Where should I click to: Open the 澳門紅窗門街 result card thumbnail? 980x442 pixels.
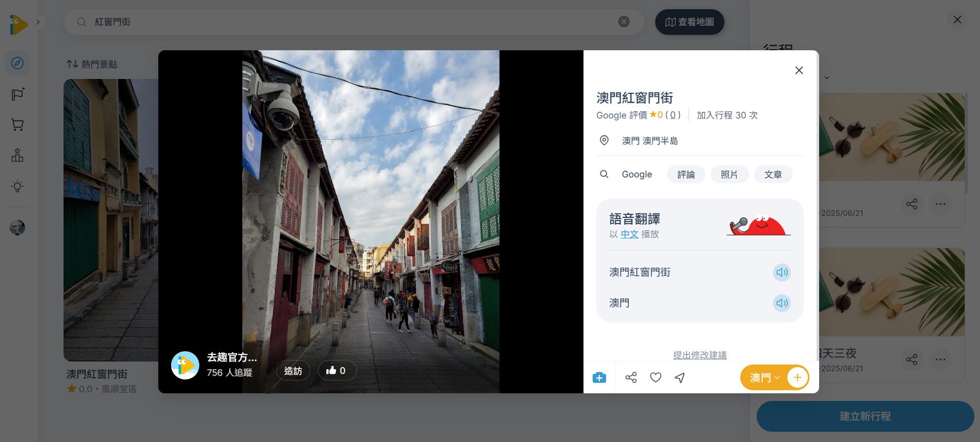[111, 220]
